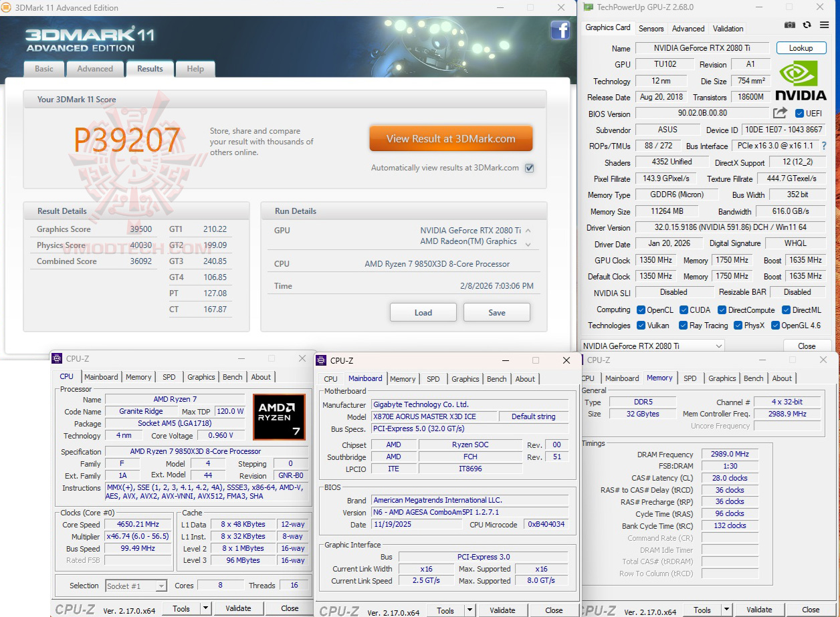Click Core Speed value 4650.21 MHz

point(138,525)
